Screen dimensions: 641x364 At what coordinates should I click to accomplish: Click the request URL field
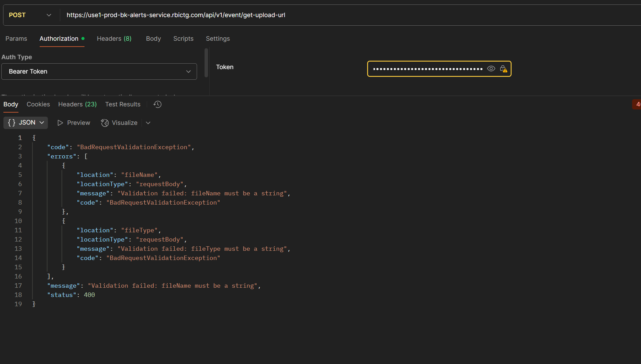click(x=351, y=15)
